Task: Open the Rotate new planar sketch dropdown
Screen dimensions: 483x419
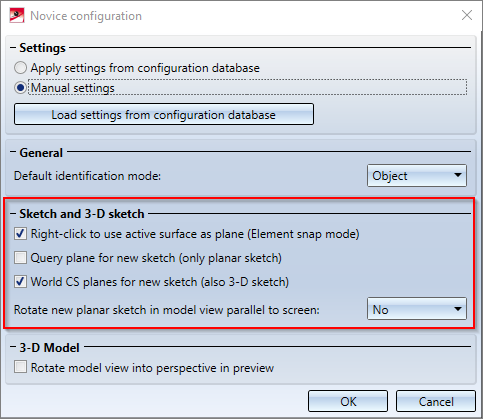Action: (x=417, y=309)
